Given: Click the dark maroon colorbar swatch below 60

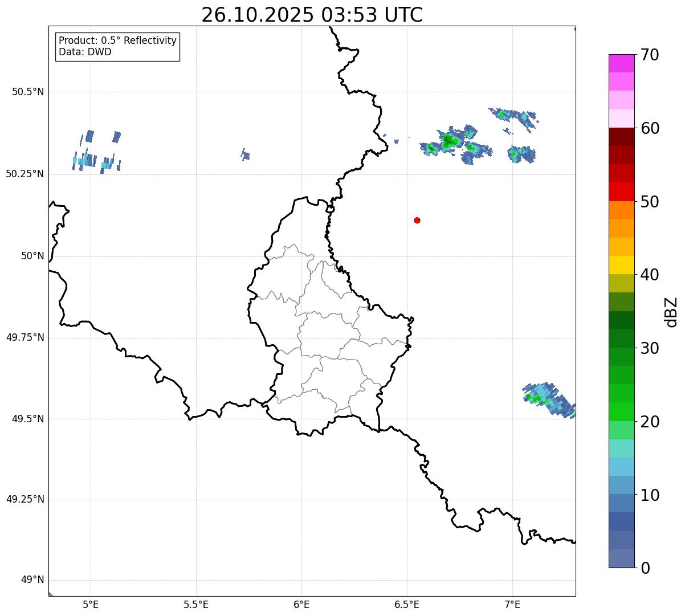Looking at the screenshot, I should 621,137.
